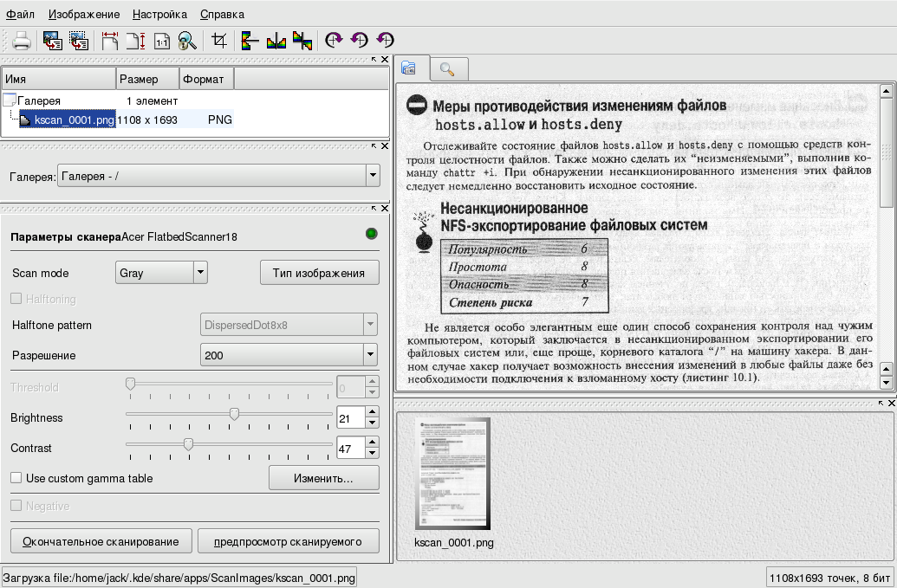Click the Тип изображения button

coord(319,273)
